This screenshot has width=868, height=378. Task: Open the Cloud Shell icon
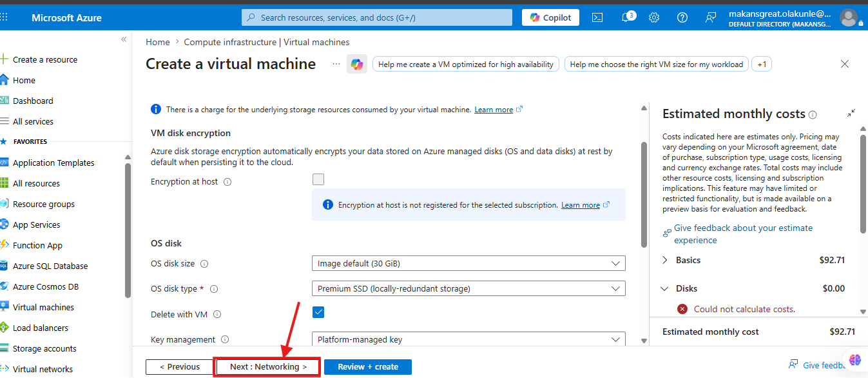click(x=597, y=17)
